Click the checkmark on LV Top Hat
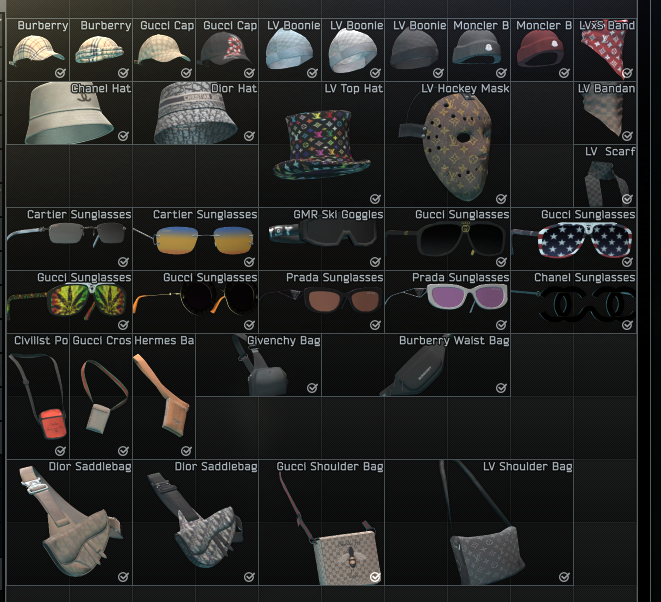This screenshot has width=661, height=602. tap(375, 199)
